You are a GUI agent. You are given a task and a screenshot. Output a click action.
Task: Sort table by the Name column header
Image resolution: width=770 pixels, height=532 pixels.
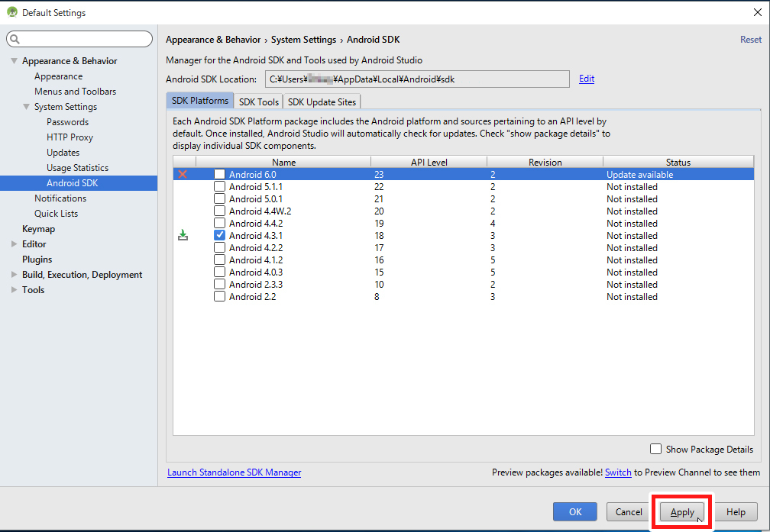pyautogui.click(x=283, y=162)
